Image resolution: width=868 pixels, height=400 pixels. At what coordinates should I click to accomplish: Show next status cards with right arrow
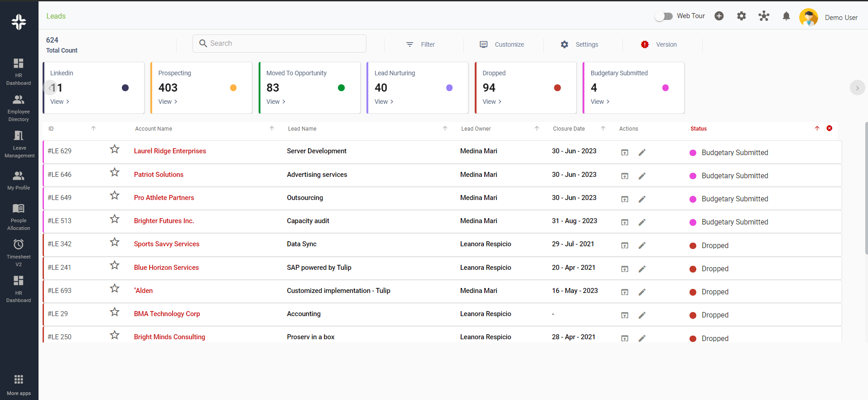[857, 88]
